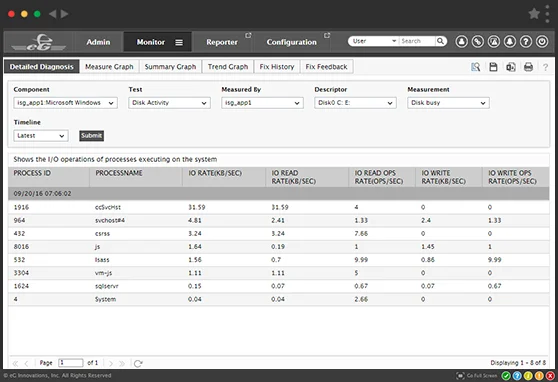
Task: Open the Configuration menu
Action: tap(291, 42)
